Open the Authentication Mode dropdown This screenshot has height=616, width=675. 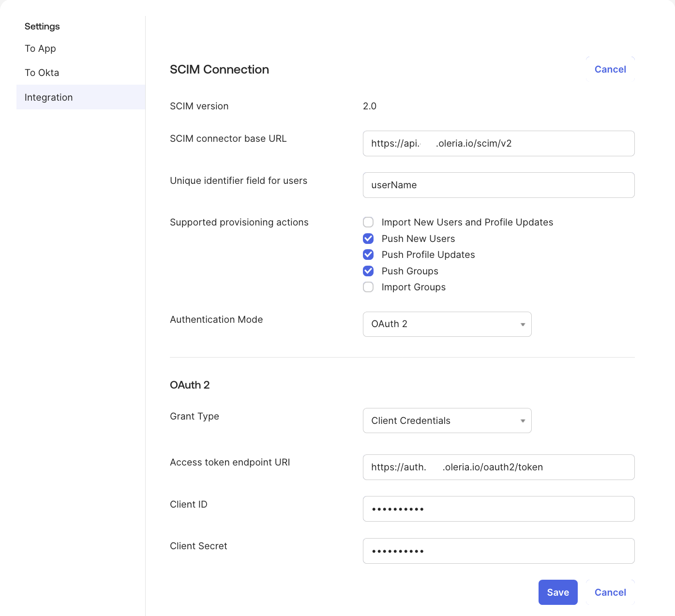tap(447, 324)
